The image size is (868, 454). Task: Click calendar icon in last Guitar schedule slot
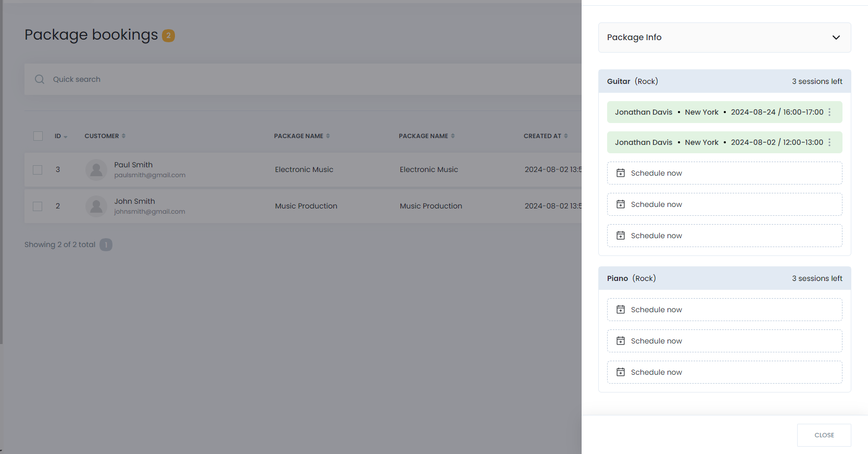point(621,236)
